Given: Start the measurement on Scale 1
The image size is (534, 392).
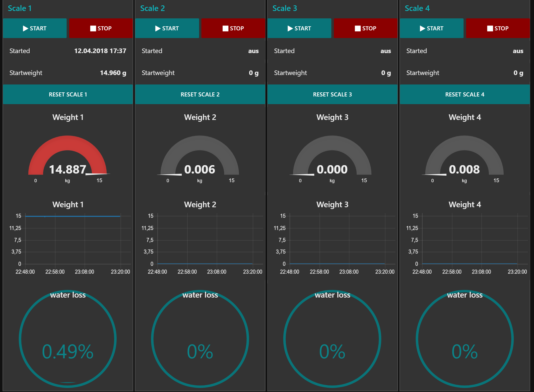Looking at the screenshot, I should click(35, 28).
